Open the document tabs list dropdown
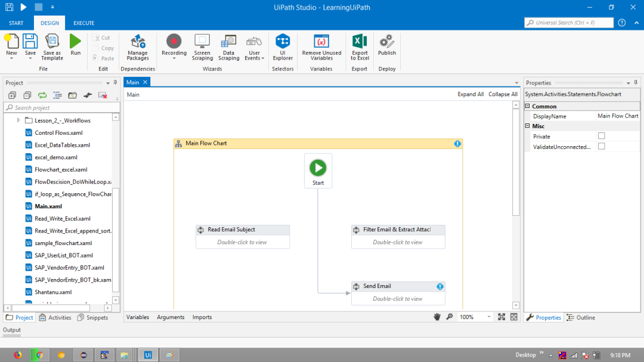644x362 pixels. (x=516, y=83)
